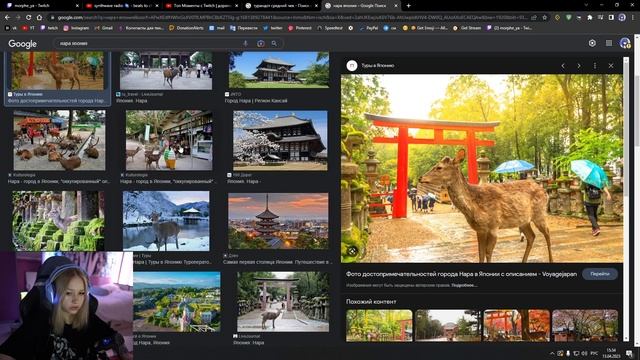This screenshot has width=640, height=360.
Task: Open Speedtest bookmark
Action: coord(330,28)
